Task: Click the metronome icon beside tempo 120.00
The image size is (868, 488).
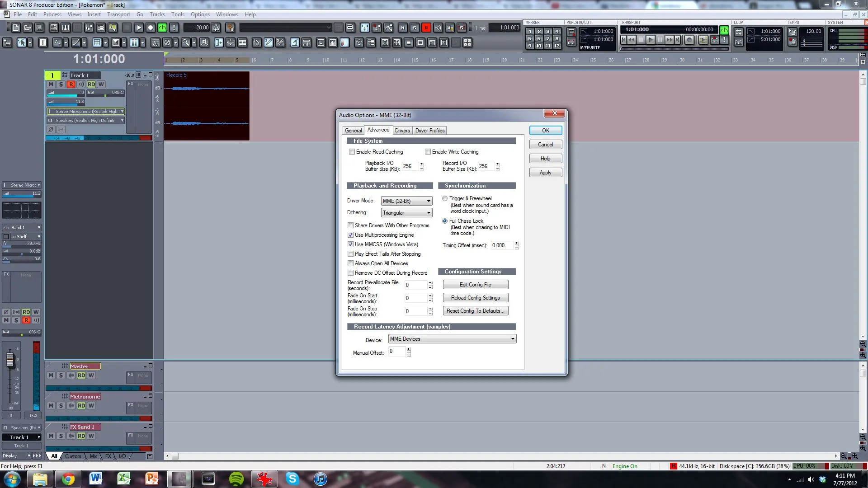Action: pyautogui.click(x=216, y=28)
